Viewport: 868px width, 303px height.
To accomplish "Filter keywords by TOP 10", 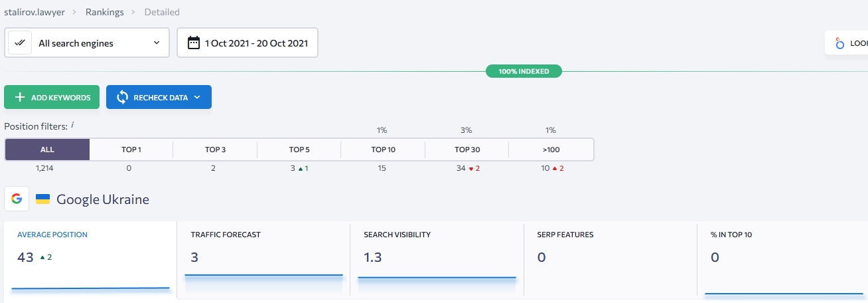I will 382,150.
